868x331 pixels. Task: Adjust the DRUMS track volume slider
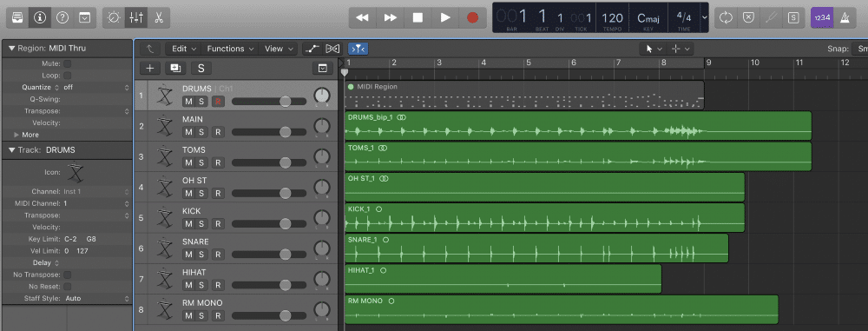269,102
